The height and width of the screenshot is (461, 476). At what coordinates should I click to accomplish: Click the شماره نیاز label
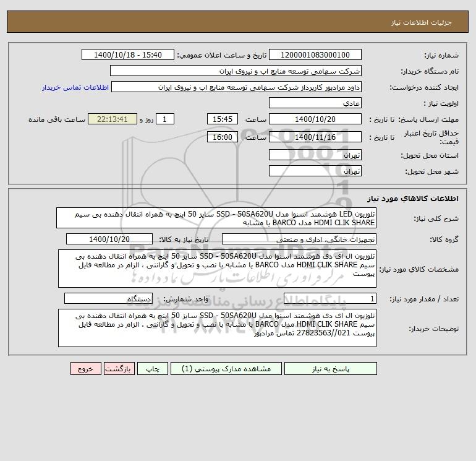[441, 55]
